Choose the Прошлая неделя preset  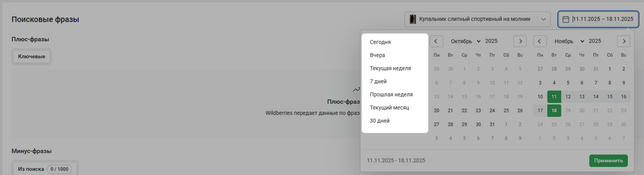tap(391, 95)
